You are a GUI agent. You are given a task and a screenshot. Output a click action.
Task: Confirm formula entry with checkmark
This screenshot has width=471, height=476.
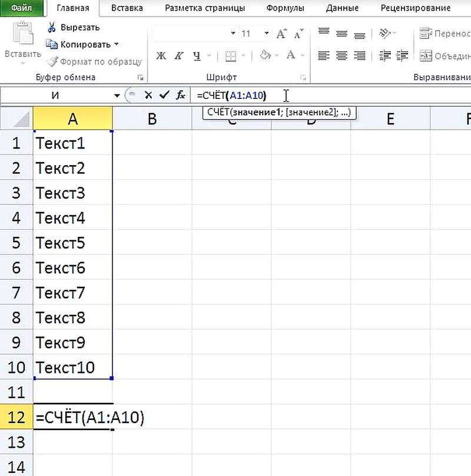164,95
